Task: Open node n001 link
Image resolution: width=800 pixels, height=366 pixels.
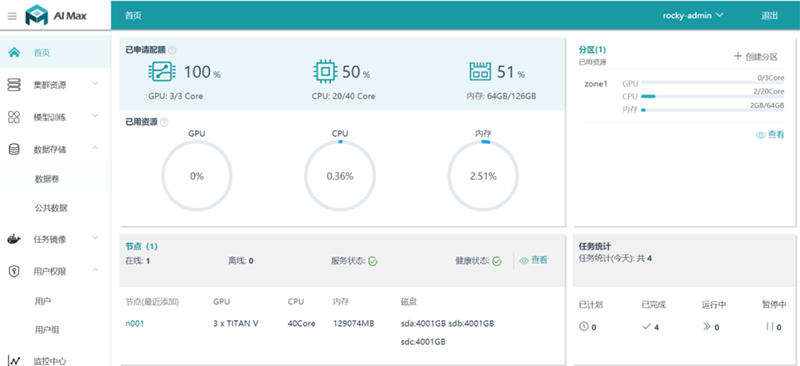Action: [x=135, y=323]
